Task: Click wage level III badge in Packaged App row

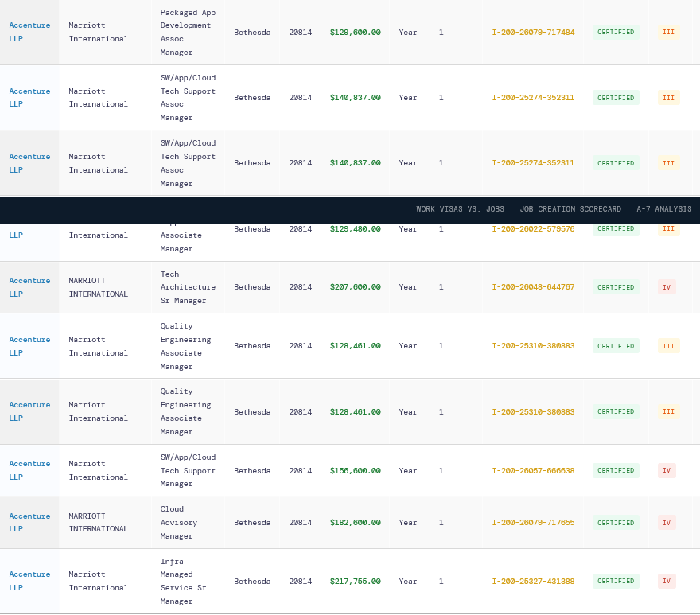Action: point(668,32)
